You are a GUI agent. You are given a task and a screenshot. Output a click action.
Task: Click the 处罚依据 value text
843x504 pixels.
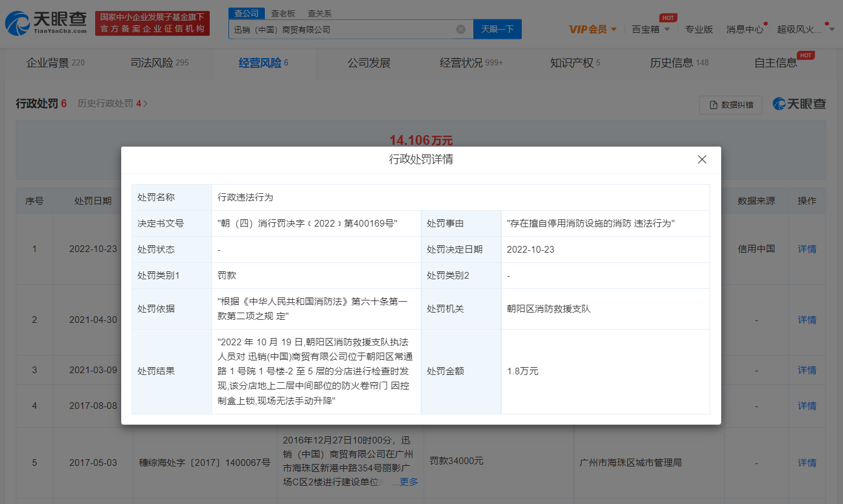click(313, 309)
